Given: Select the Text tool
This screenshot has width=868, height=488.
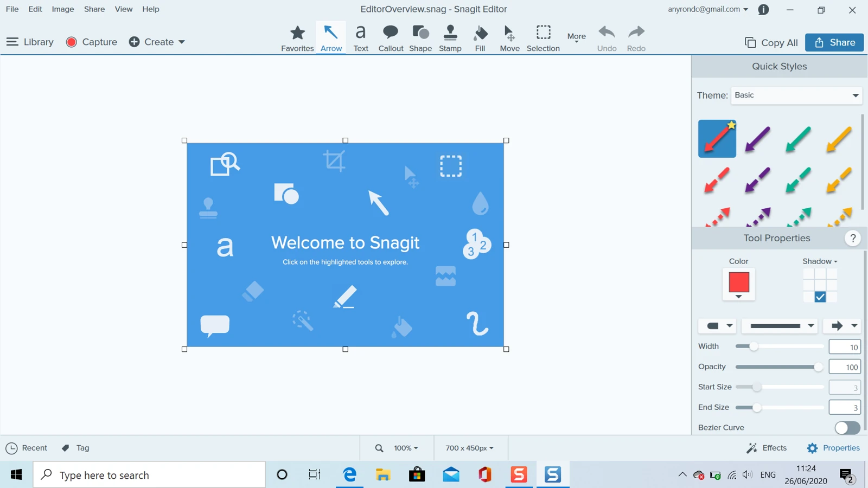Looking at the screenshot, I should click(x=361, y=38).
